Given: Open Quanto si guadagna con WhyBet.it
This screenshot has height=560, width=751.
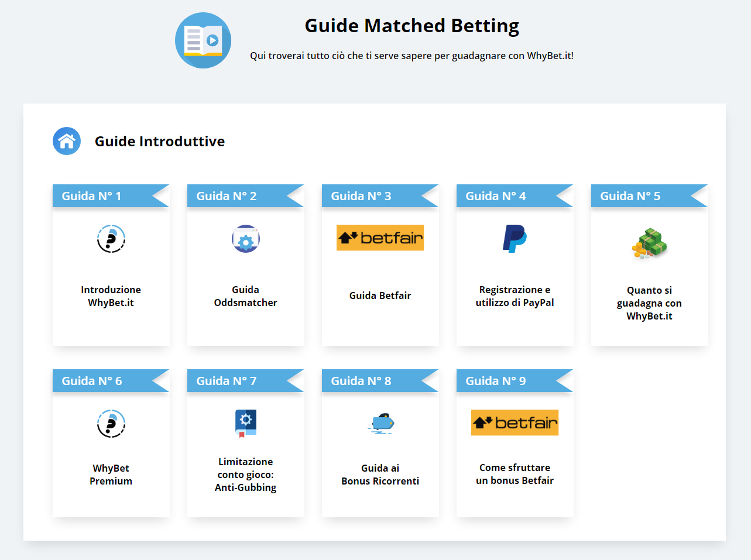Looking at the screenshot, I should (x=650, y=303).
